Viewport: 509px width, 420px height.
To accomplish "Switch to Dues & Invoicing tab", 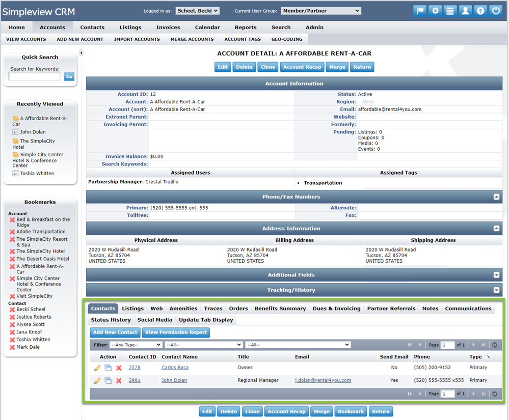I will pyautogui.click(x=336, y=309).
